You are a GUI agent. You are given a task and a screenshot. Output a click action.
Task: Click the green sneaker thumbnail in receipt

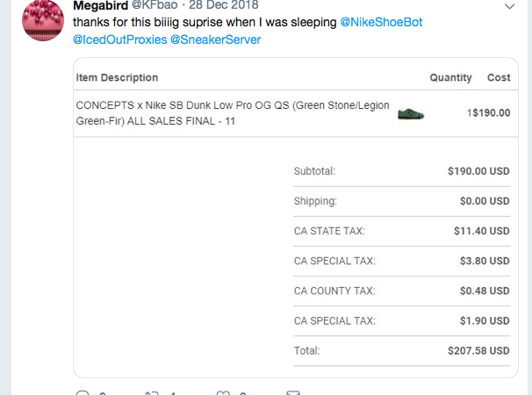[411, 114]
